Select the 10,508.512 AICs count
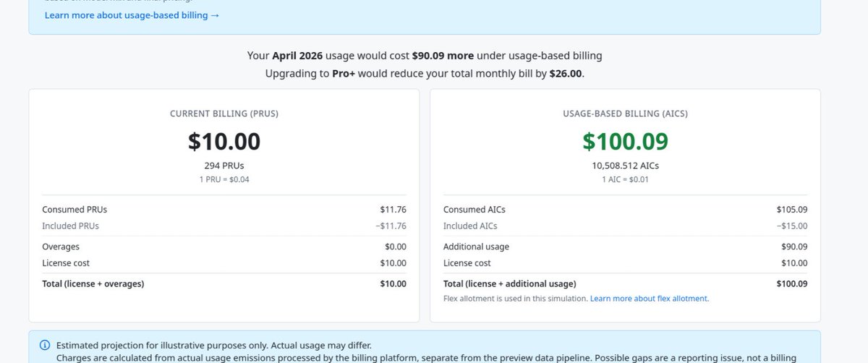This screenshot has height=363, width=868. (x=625, y=166)
